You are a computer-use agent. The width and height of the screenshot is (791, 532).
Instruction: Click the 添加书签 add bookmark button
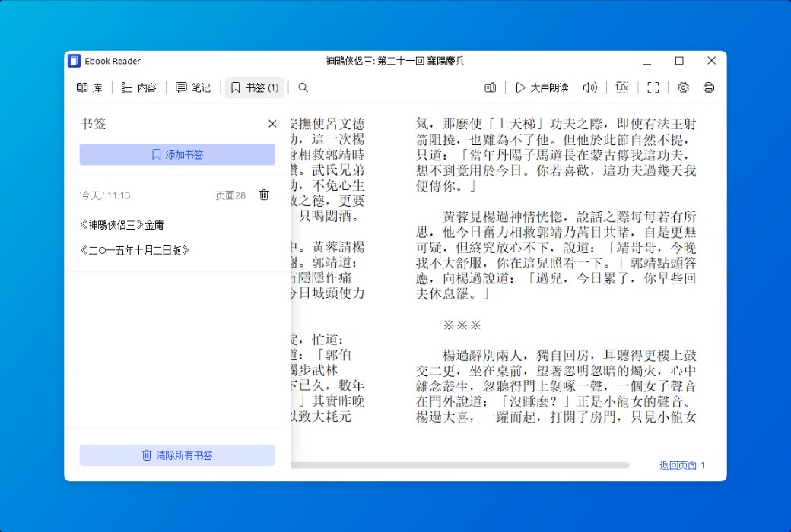point(176,154)
